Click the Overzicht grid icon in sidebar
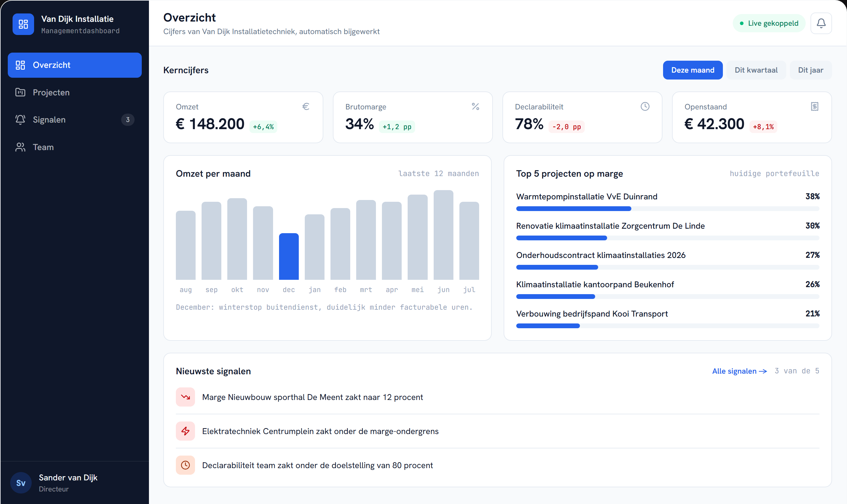847x504 pixels. coord(20,65)
